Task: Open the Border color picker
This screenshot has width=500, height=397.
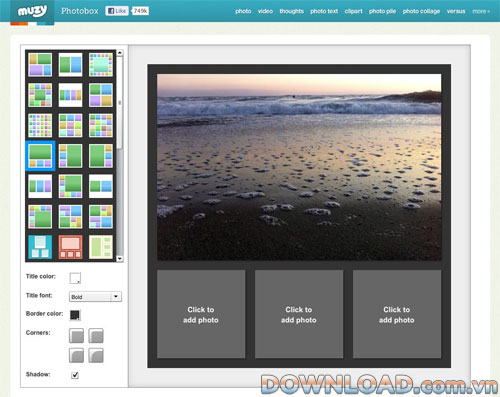Action: coord(75,315)
